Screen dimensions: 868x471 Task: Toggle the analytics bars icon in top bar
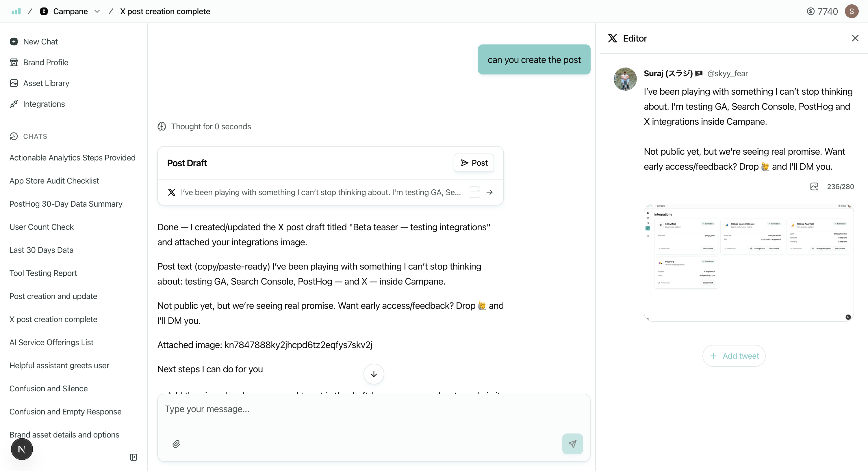pyautogui.click(x=16, y=11)
